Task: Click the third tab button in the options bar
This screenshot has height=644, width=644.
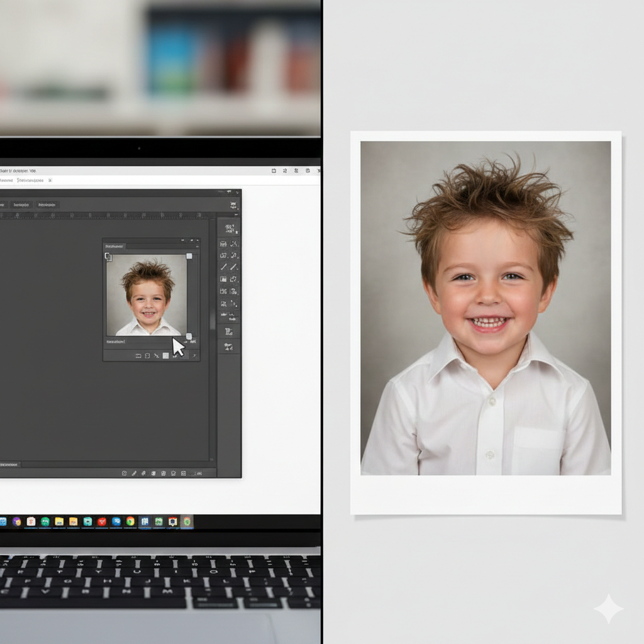Action: coord(47,205)
